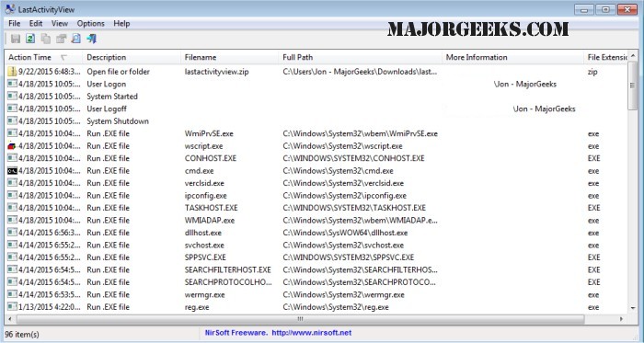Click the reg.exe row icon

[x=12, y=307]
